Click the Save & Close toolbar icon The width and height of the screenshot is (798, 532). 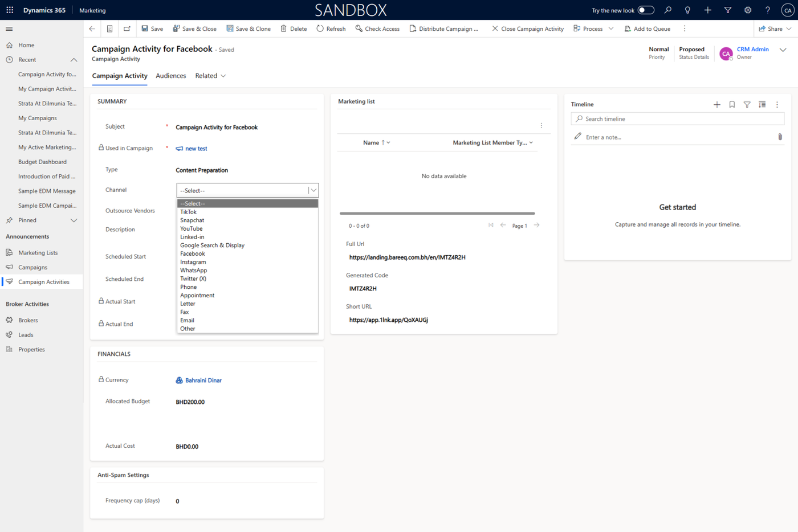pos(177,28)
